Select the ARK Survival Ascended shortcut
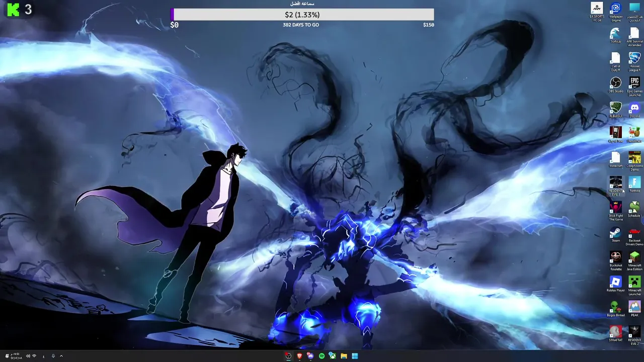This screenshot has width=644, height=362. 634,37
